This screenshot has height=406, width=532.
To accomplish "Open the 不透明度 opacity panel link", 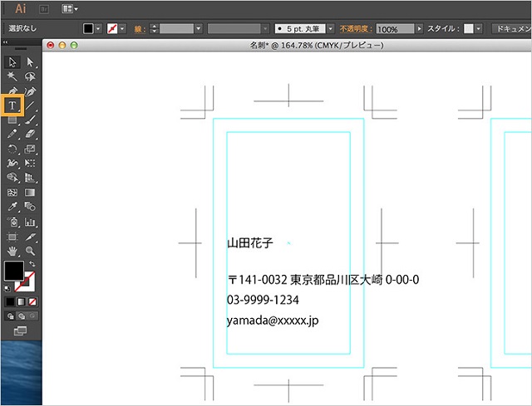I will pos(356,28).
